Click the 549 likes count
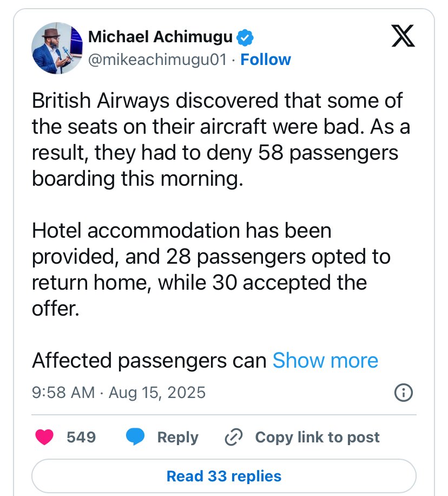448x496 pixels. 81,438
